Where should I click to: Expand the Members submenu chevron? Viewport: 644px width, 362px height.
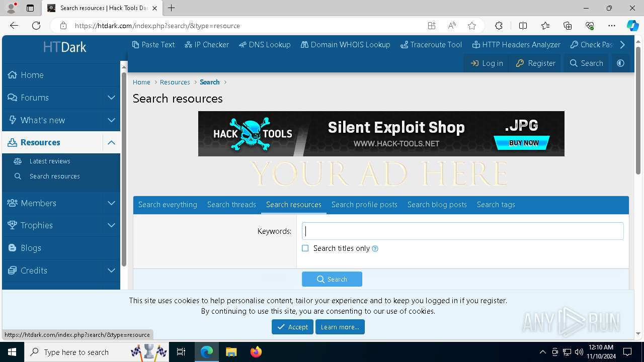pos(111,203)
